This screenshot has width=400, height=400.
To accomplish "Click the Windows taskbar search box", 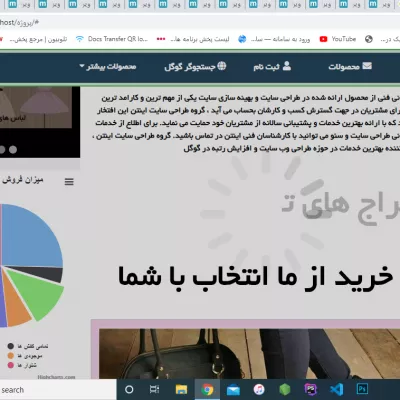I will [x=58, y=389].
